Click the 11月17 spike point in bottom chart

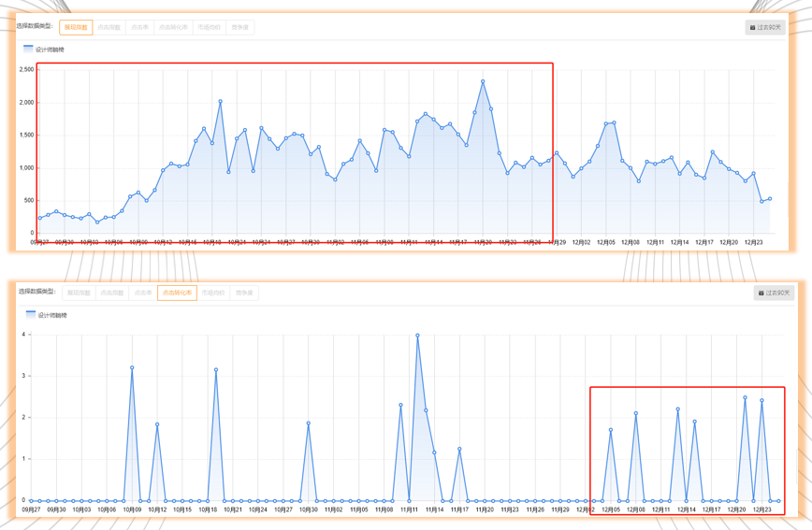click(x=459, y=449)
